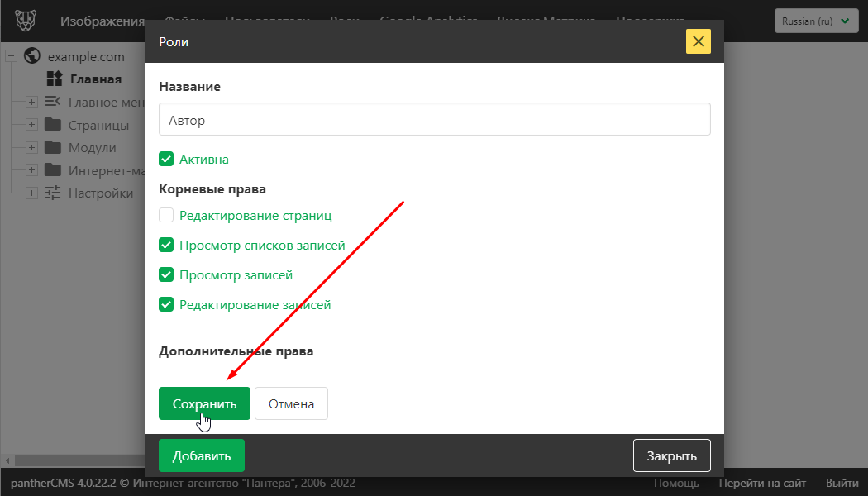The width and height of the screenshot is (868, 496).
Task: Uncheck Просмотр списков записей checkbox
Action: [x=166, y=245]
